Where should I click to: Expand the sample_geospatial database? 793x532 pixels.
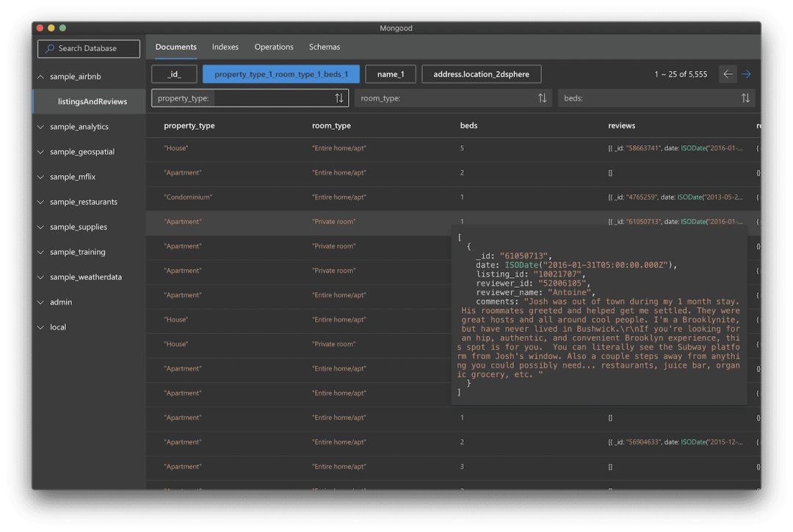pos(40,152)
